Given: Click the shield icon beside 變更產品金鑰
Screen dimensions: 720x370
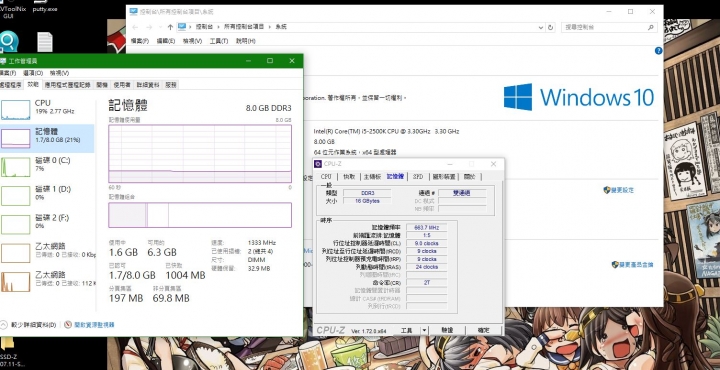Looking at the screenshot, I should click(x=615, y=264).
